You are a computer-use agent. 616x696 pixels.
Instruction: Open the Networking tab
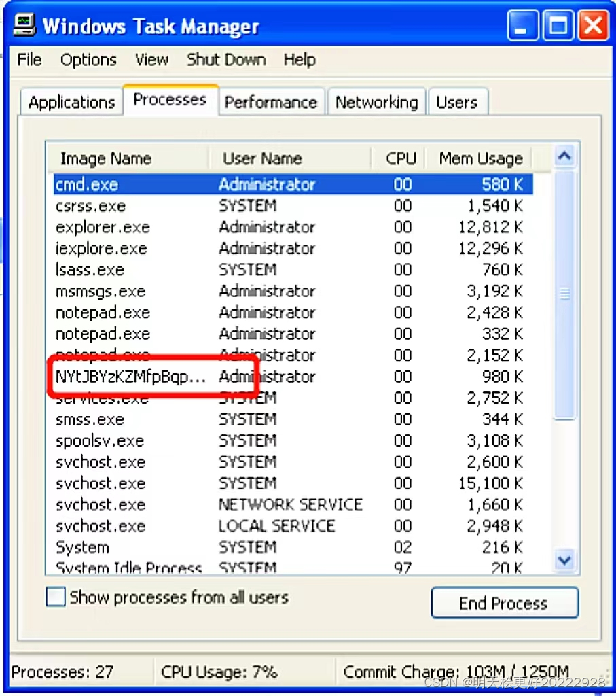pyautogui.click(x=376, y=102)
